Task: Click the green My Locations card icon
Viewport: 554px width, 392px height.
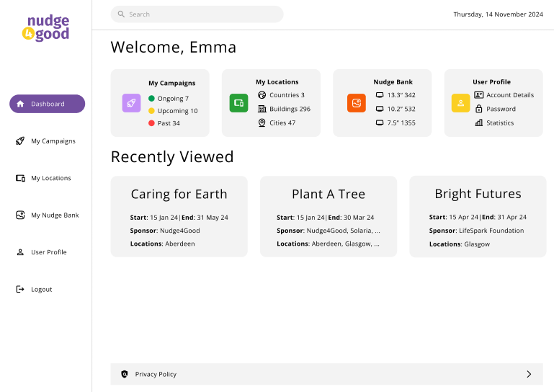Action: [x=238, y=103]
